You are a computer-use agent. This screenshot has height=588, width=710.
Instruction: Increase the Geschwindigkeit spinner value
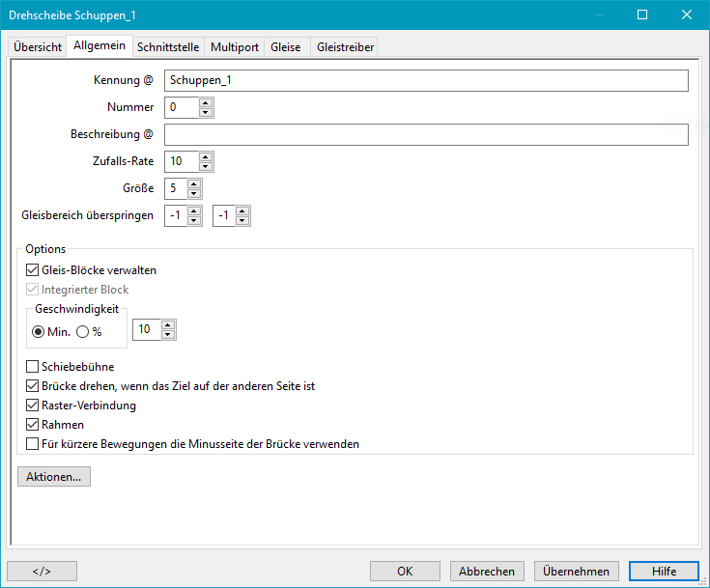[169, 325]
